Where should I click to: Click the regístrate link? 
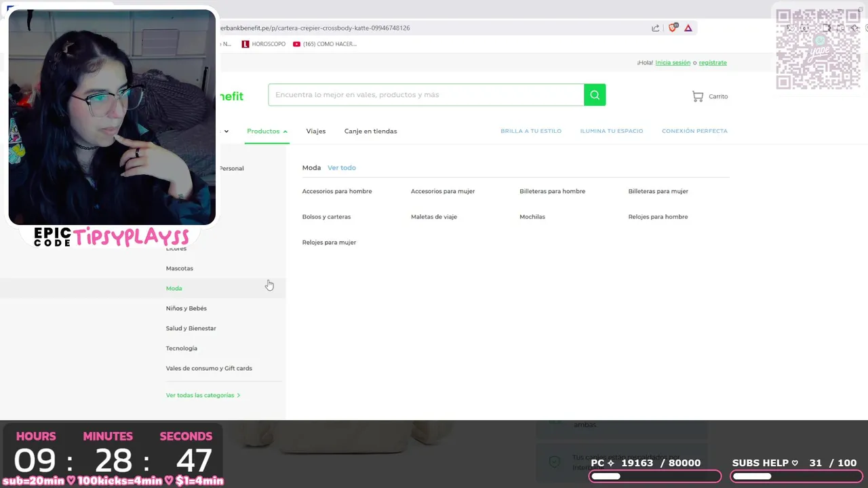coord(713,62)
